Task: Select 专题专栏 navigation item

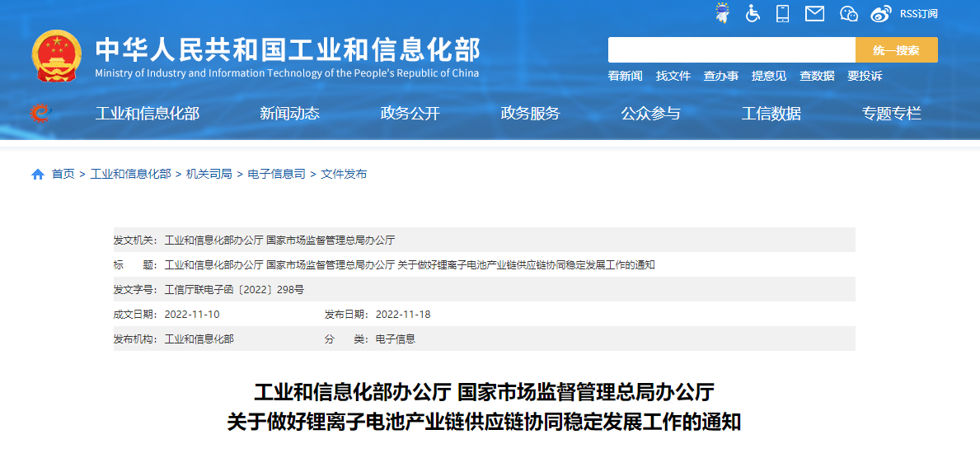Action: 892,114
